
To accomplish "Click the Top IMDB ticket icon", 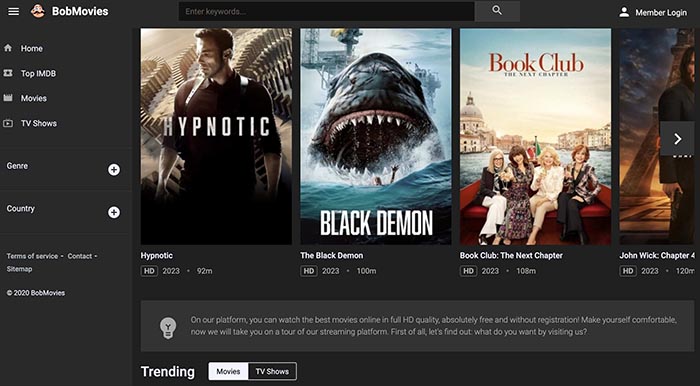I will click(x=8, y=73).
